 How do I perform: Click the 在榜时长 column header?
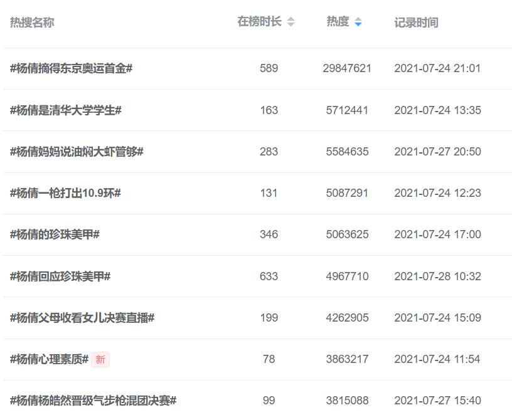(x=260, y=21)
